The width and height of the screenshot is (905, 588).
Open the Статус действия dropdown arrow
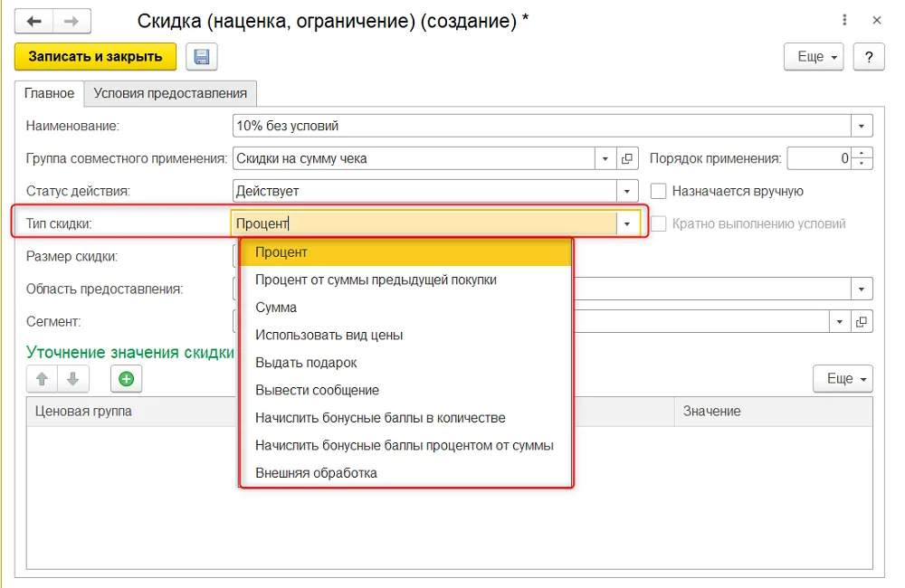[627, 191]
